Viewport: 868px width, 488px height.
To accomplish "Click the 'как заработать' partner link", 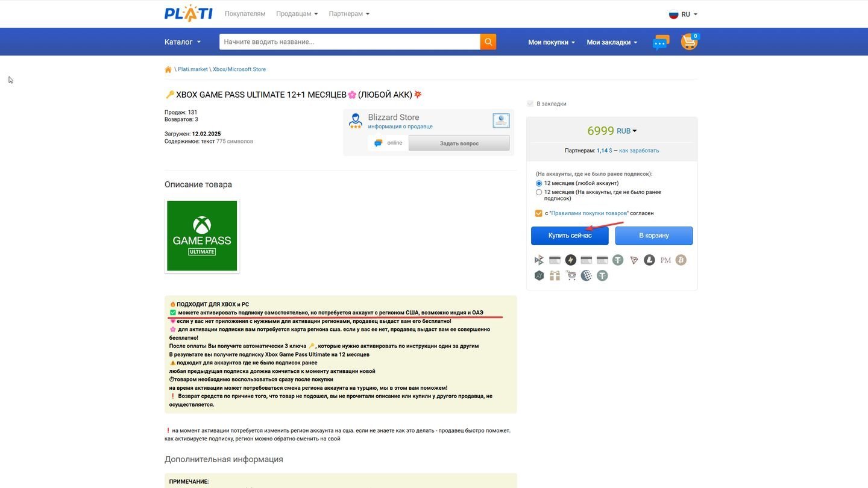I will (639, 151).
